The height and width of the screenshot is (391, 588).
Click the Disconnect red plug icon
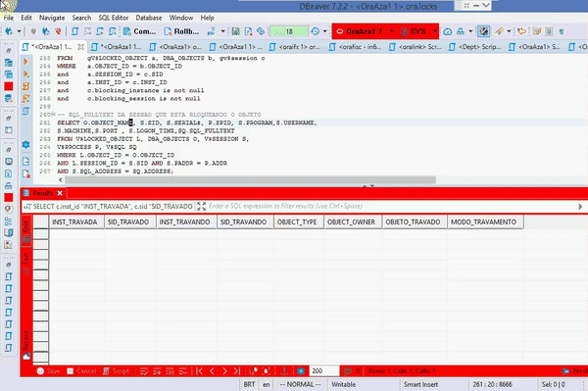(58, 31)
